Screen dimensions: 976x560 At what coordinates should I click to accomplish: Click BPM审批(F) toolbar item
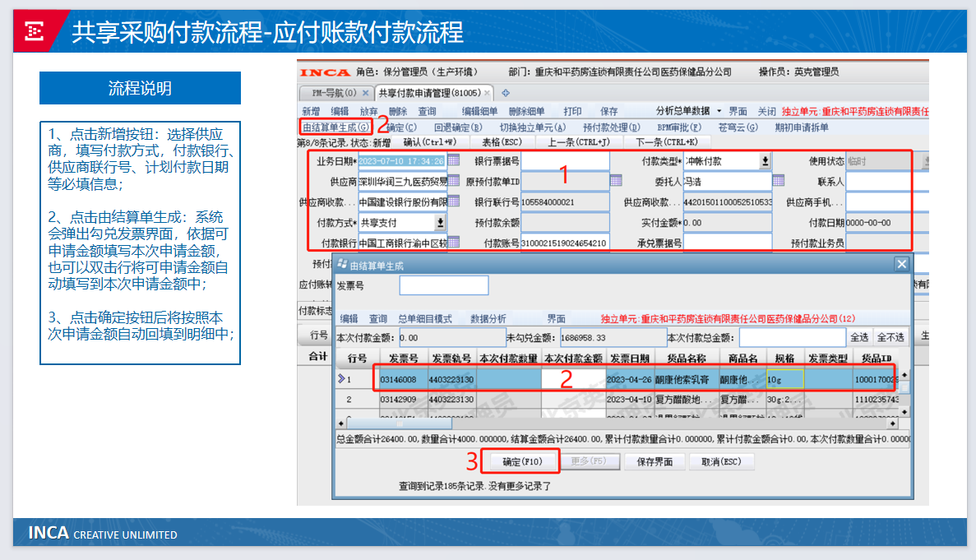[x=679, y=127]
